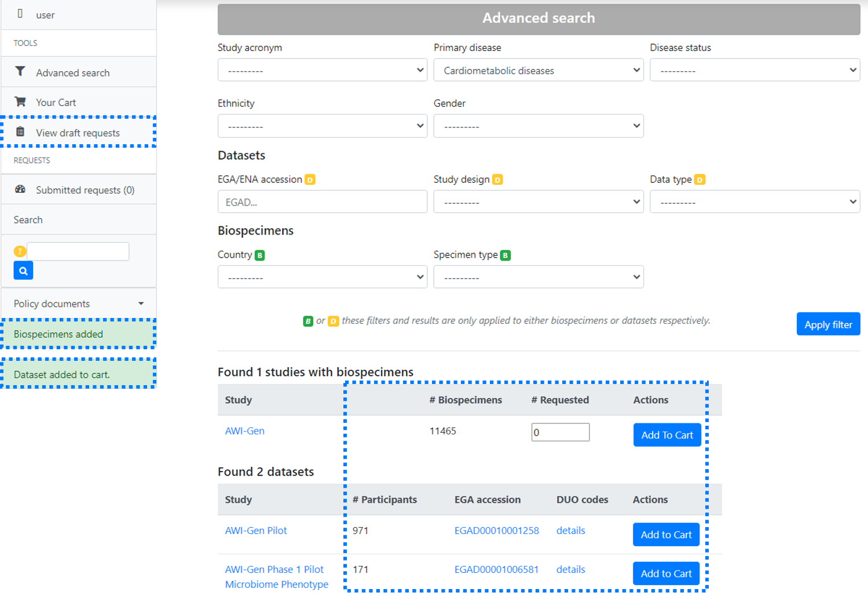Click the dashboard icon beside Submitted requests
The height and width of the screenshot is (596, 868).
tap(20, 189)
